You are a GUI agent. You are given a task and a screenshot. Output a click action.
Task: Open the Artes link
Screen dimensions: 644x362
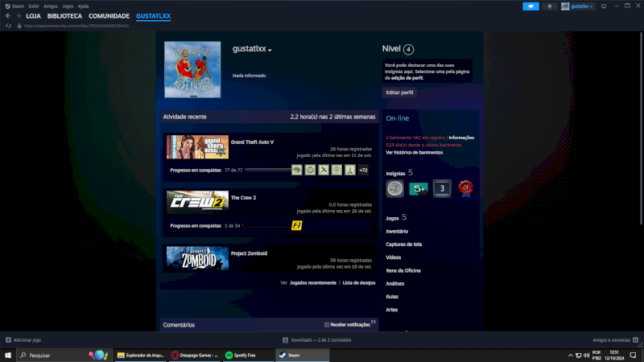(391, 310)
